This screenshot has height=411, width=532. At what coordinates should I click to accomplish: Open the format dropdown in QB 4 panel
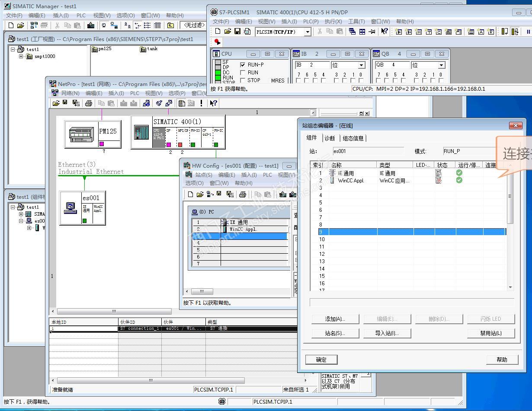point(441,65)
